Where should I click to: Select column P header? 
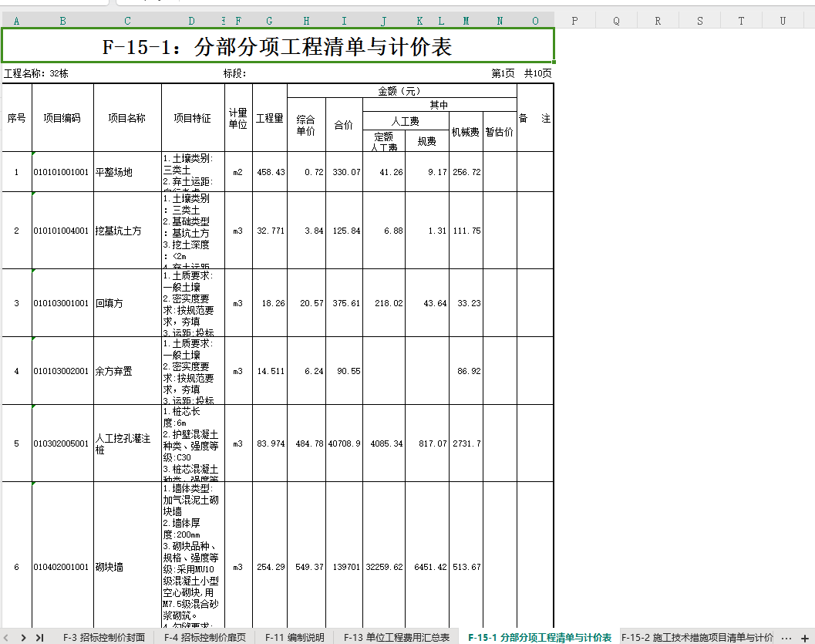574,21
